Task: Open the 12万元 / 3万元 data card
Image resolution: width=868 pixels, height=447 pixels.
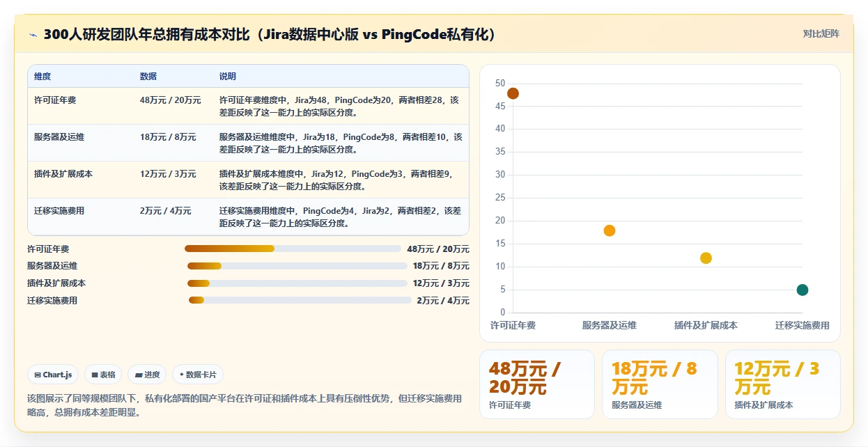Action: pyautogui.click(x=782, y=384)
